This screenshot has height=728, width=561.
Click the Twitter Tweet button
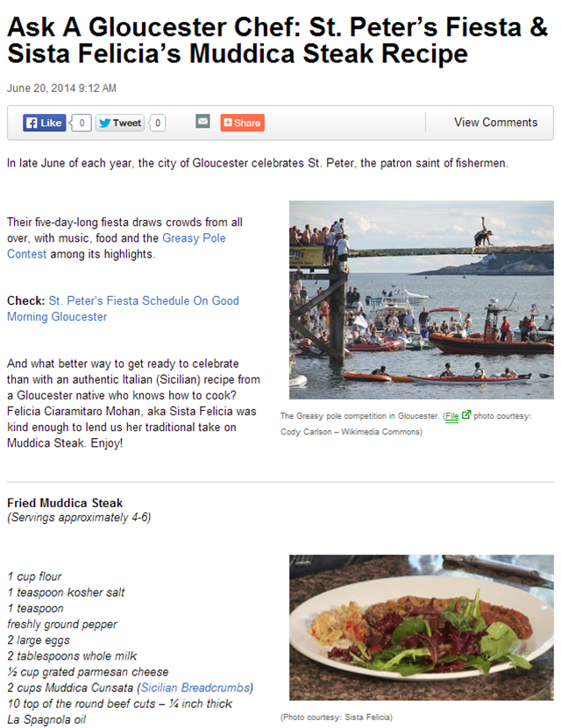119,123
